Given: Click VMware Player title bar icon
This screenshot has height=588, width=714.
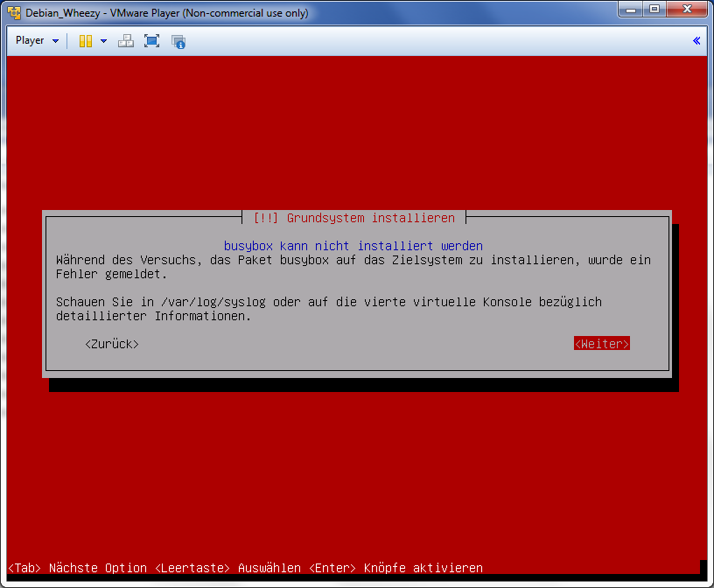Looking at the screenshot, I should (x=14, y=13).
